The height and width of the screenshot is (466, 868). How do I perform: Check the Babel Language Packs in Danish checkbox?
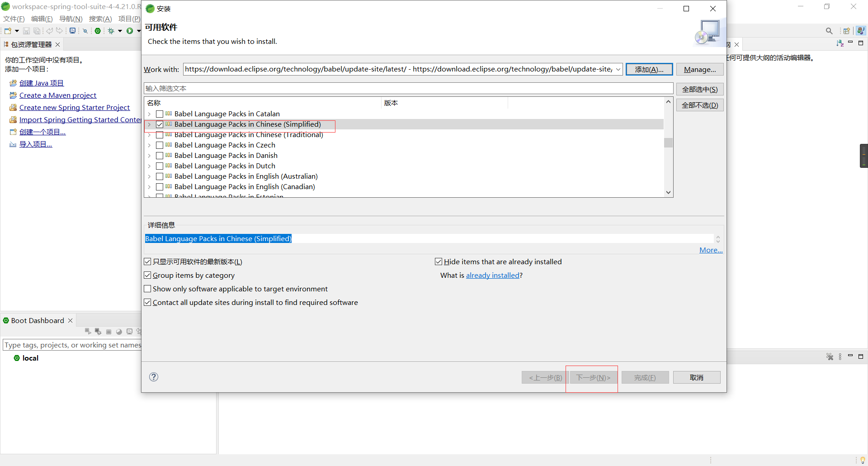[x=160, y=156]
